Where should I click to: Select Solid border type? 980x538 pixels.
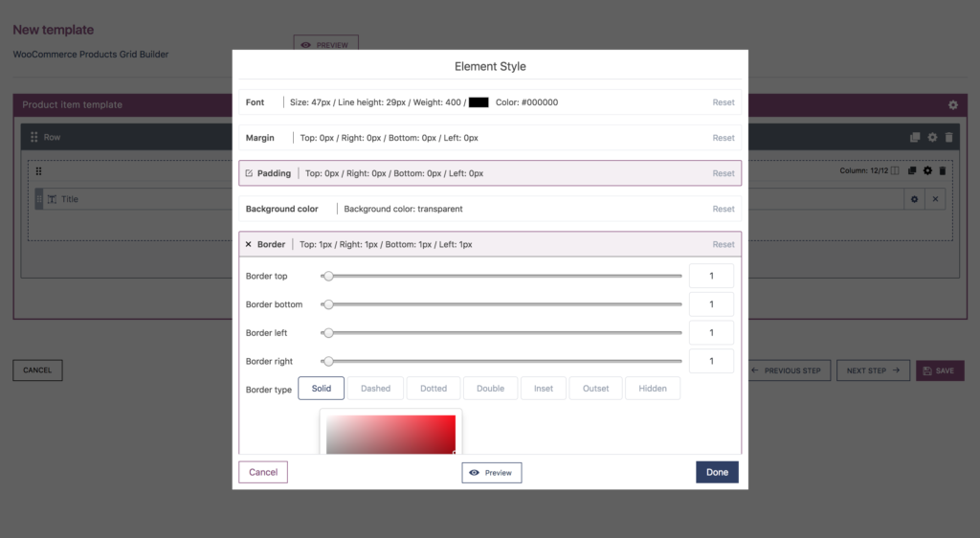coord(322,388)
